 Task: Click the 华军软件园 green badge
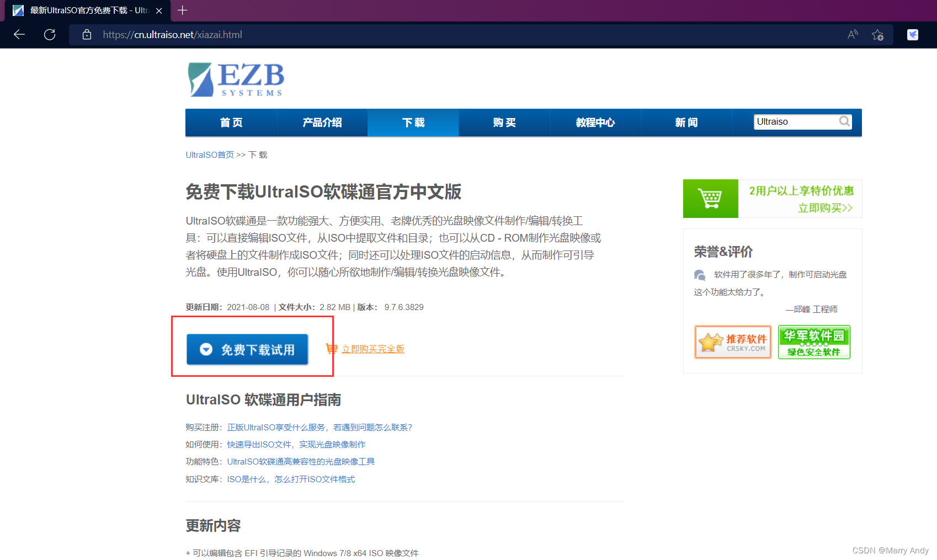pos(814,342)
